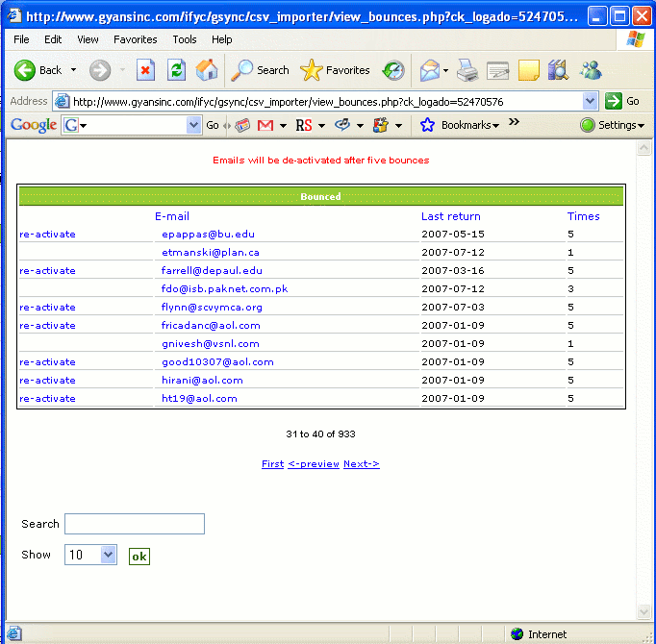Open the Tools menu
656x644 pixels.
[185, 39]
